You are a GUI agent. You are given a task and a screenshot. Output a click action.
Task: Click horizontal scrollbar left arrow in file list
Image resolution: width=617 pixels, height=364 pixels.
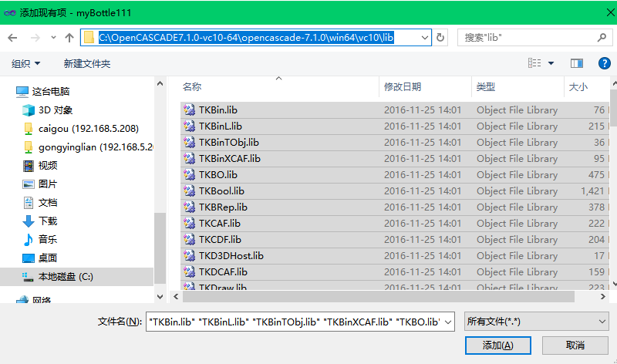[176, 297]
